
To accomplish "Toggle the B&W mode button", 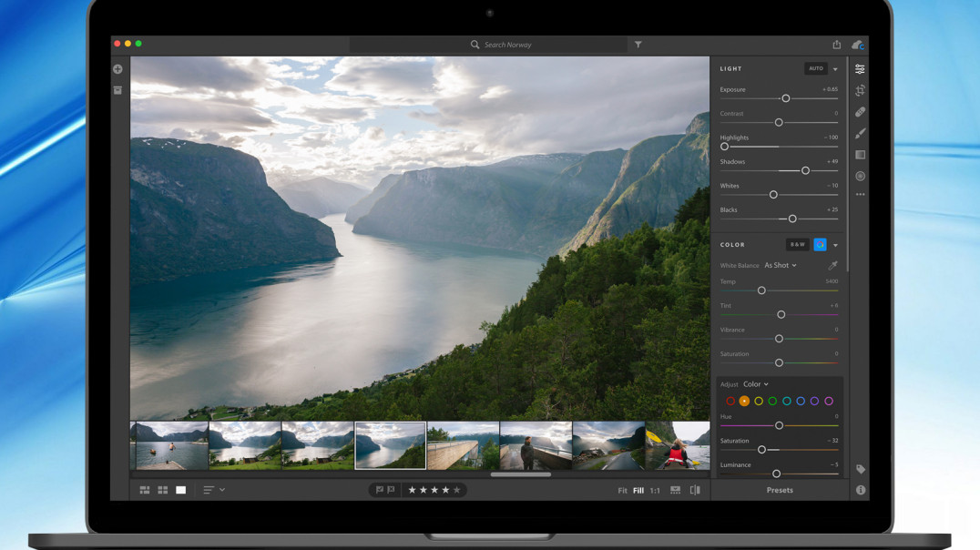I will point(798,244).
